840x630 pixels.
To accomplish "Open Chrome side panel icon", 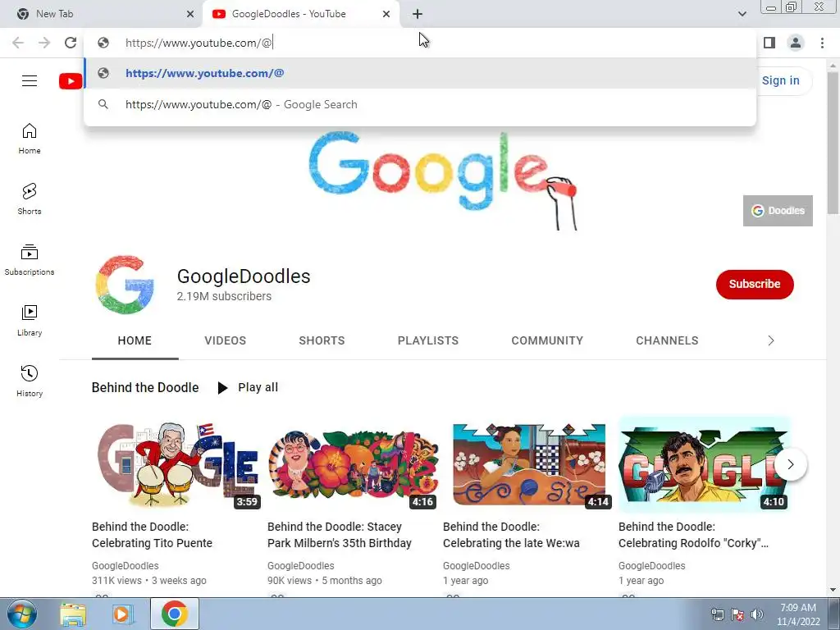I will coord(769,43).
